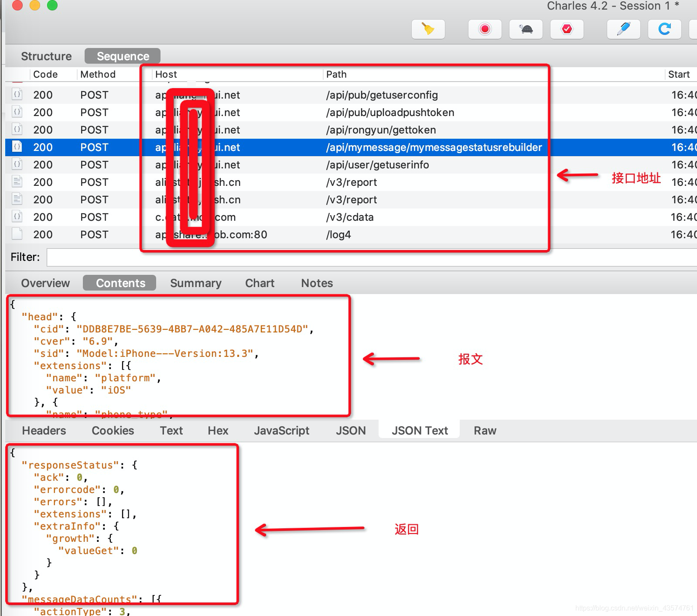The height and width of the screenshot is (616, 697).
Task: Switch to the Headers view tab
Action: pos(44,431)
